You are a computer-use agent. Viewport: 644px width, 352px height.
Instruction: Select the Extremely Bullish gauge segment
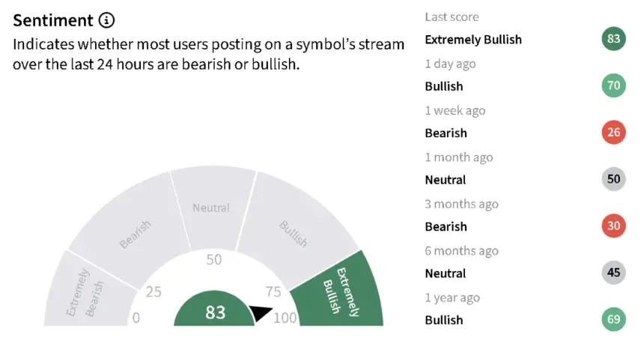(x=338, y=291)
